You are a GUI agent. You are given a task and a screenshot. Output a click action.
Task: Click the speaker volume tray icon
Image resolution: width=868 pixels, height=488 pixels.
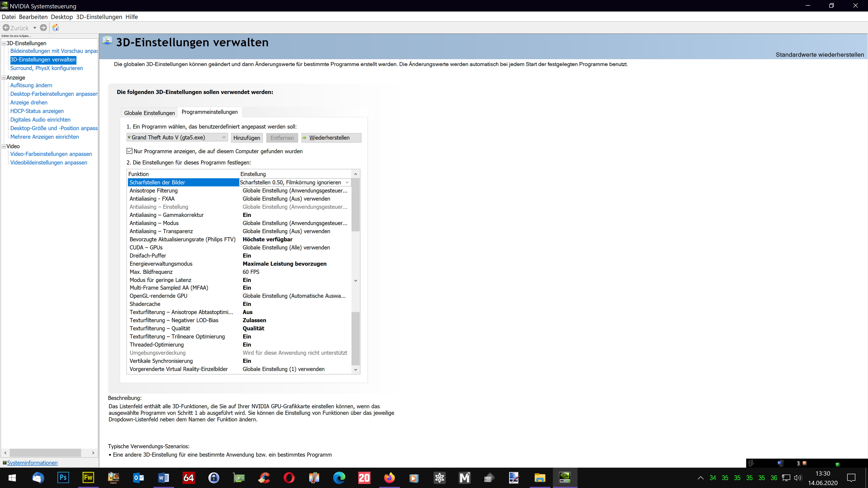click(797, 478)
